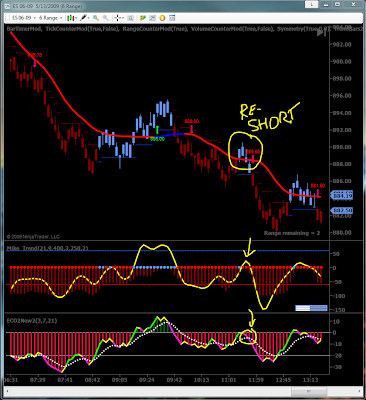The height and width of the screenshot is (400, 366).
Task: Open the indicators toolbar icon
Action: tap(152, 18)
